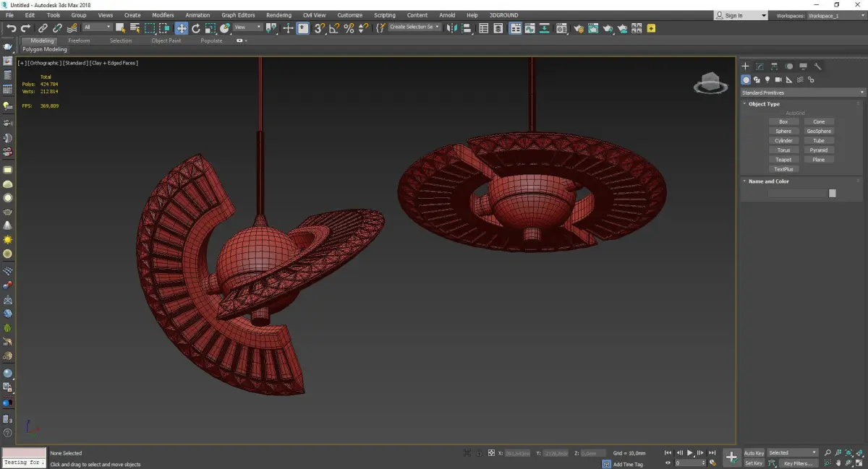The width and height of the screenshot is (868, 469).
Task: Toggle Percent Snap
Action: [349, 28]
